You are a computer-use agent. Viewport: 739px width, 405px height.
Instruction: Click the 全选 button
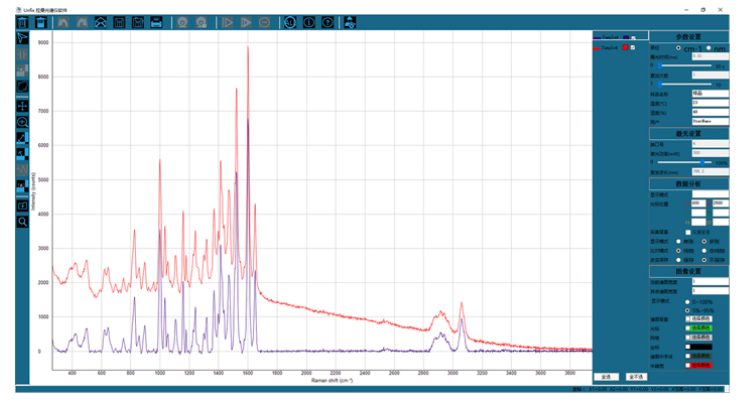coord(606,377)
